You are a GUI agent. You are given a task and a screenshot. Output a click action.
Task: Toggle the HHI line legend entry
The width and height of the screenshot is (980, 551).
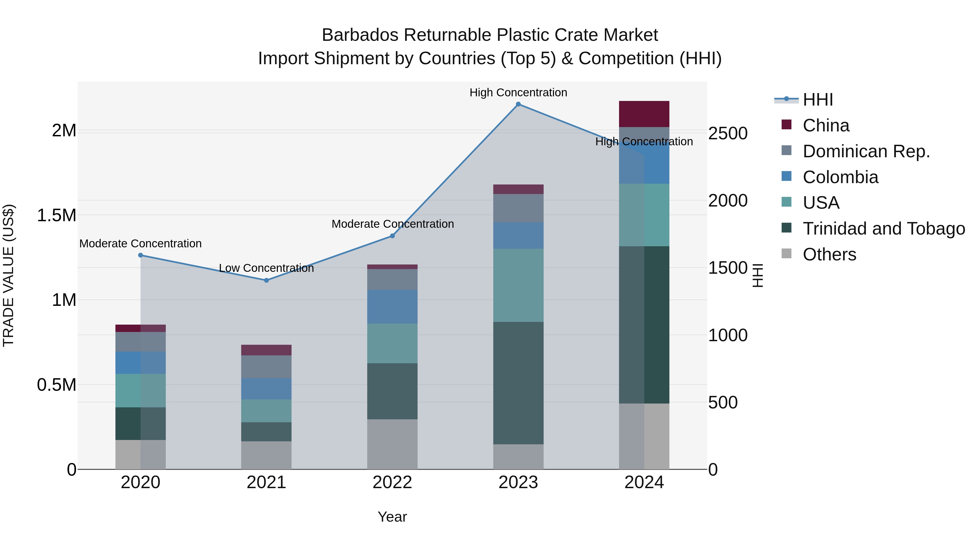click(804, 100)
